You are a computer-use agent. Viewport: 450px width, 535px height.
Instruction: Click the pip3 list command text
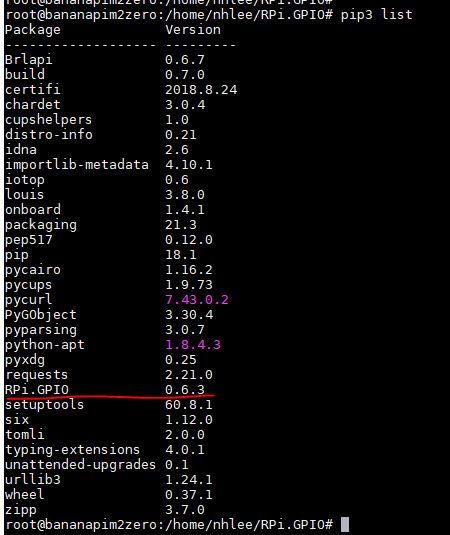376,15
